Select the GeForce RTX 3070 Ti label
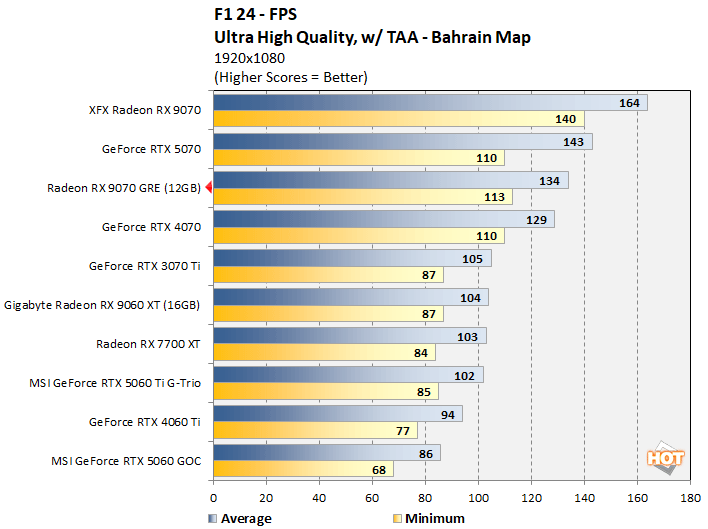This screenshot has width=708, height=529. coord(144,266)
